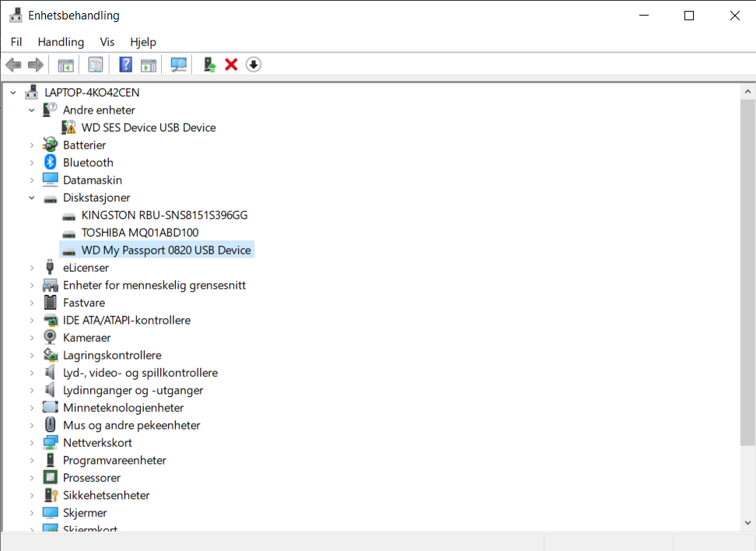The width and height of the screenshot is (756, 551).
Task: Collapse the Diskstasjoner category
Action: (32, 198)
